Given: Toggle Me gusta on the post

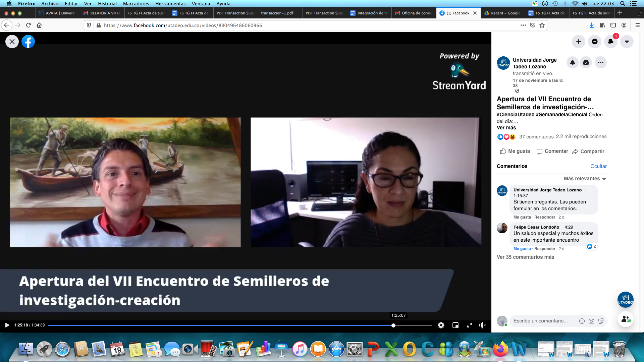Looking at the screenshot, I should 515,151.
